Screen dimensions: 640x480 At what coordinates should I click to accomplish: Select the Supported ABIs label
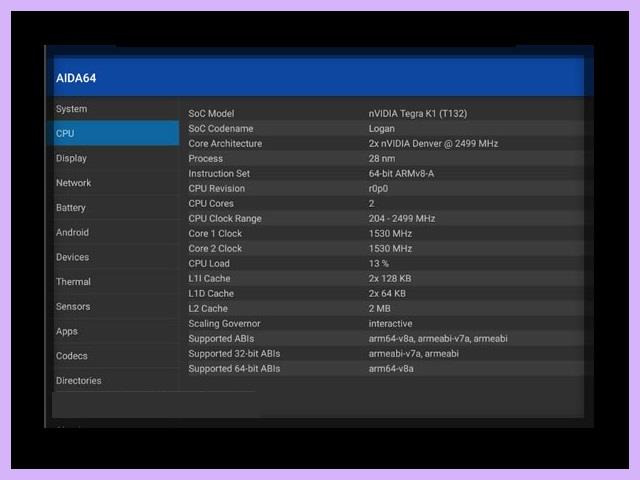221,339
